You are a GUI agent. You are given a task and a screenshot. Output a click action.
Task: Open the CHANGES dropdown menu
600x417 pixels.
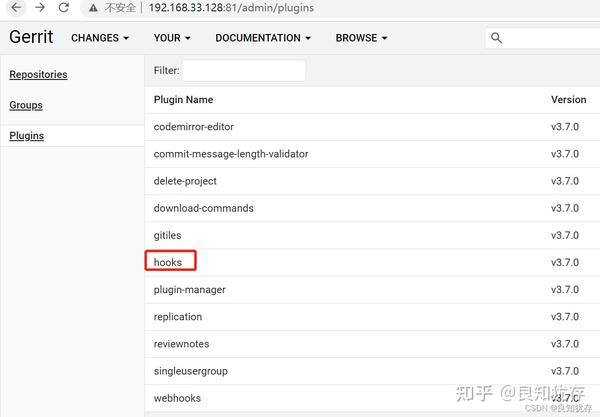(100, 38)
